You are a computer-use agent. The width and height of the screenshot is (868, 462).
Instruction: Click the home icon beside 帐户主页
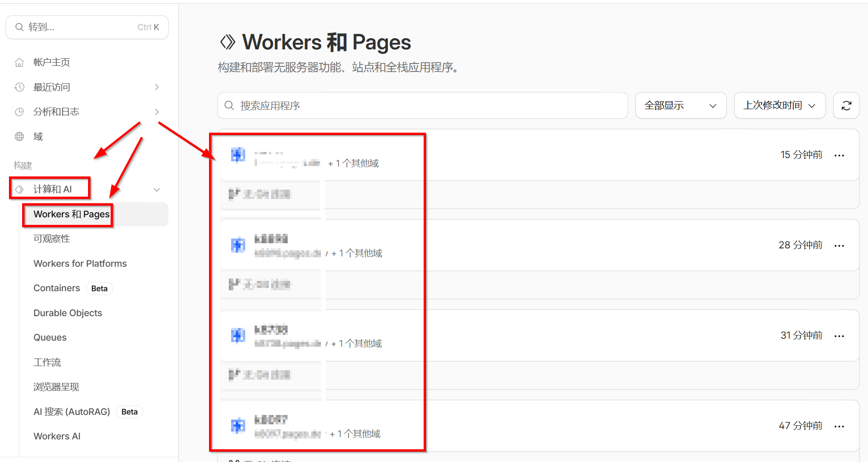click(x=19, y=62)
